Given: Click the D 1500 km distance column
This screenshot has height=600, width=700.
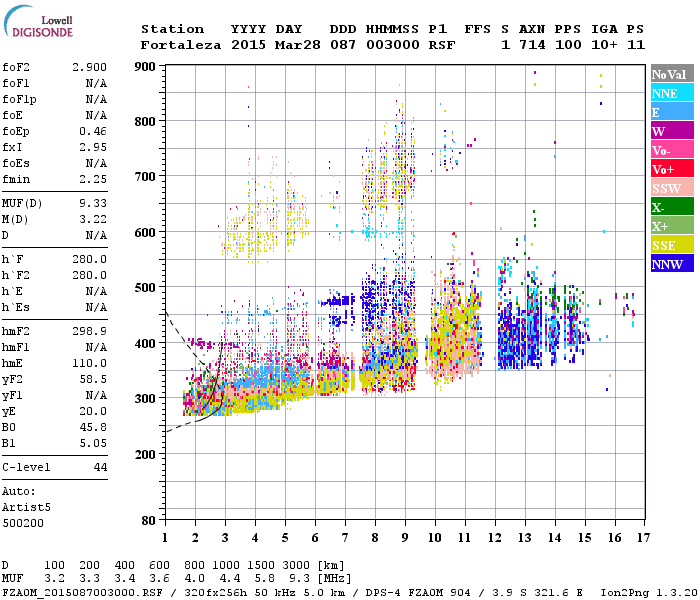Looking at the screenshot, I should pyautogui.click(x=261, y=565).
